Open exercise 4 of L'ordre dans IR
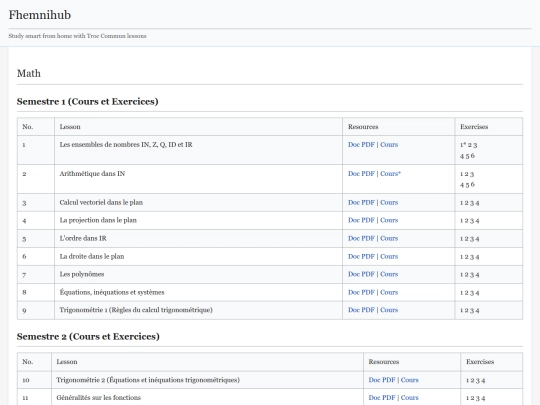540x405 pixels. (477, 239)
